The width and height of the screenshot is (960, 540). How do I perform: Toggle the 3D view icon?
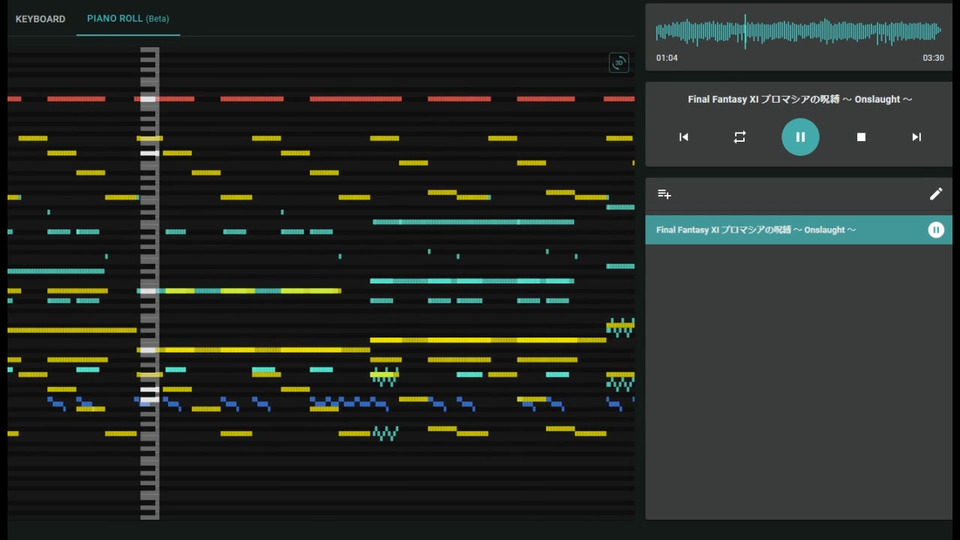click(619, 62)
